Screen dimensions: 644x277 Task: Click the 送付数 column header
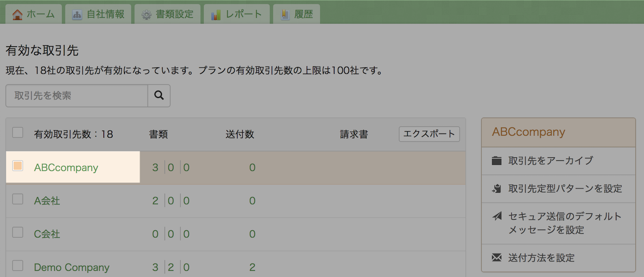click(x=240, y=134)
